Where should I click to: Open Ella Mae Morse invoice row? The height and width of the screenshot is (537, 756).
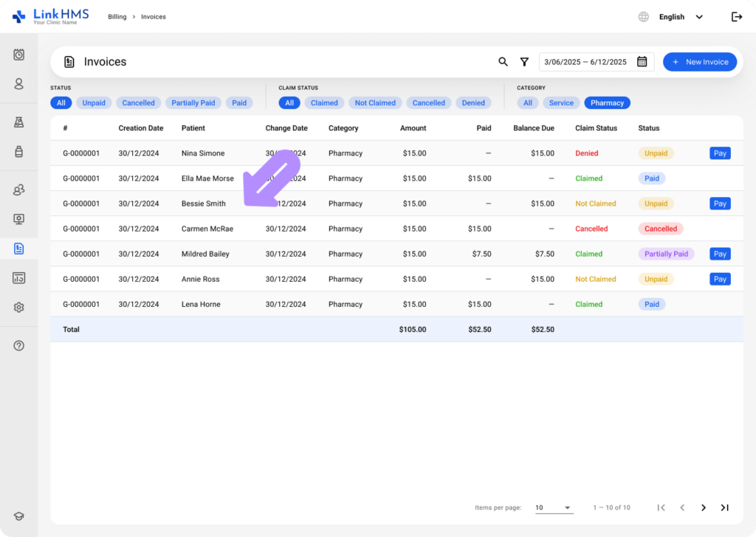(x=396, y=179)
